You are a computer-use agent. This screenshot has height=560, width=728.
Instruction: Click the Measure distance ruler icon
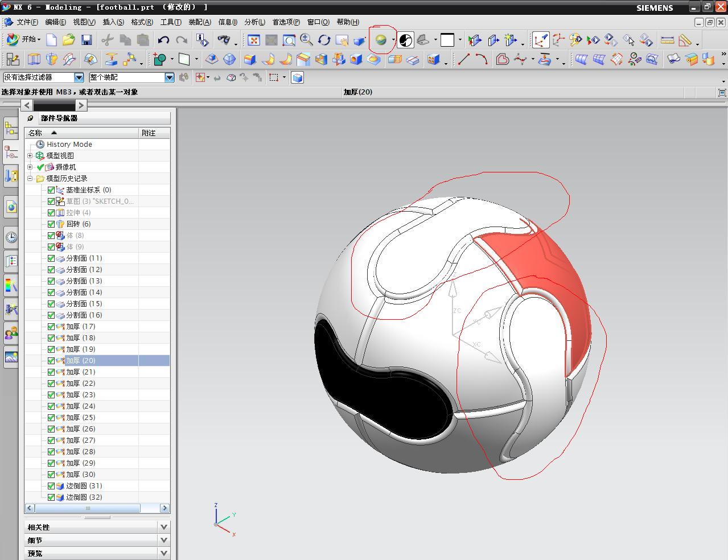(667, 40)
